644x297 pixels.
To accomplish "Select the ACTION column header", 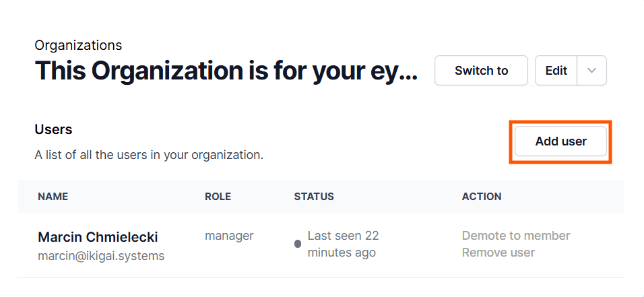I will click(481, 197).
